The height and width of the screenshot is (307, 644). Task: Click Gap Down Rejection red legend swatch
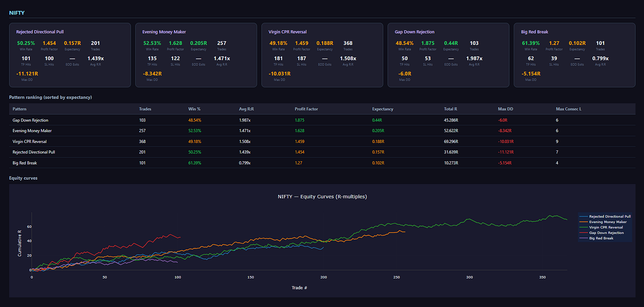tap(584, 232)
